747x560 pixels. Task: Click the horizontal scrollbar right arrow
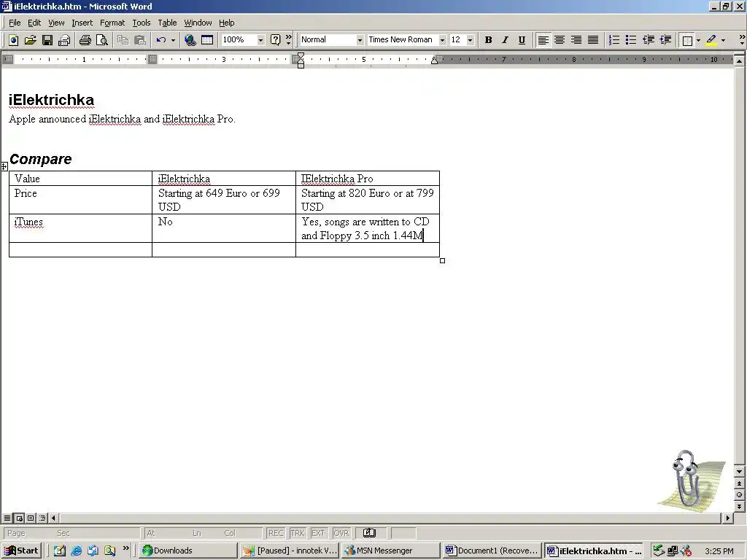click(727, 518)
